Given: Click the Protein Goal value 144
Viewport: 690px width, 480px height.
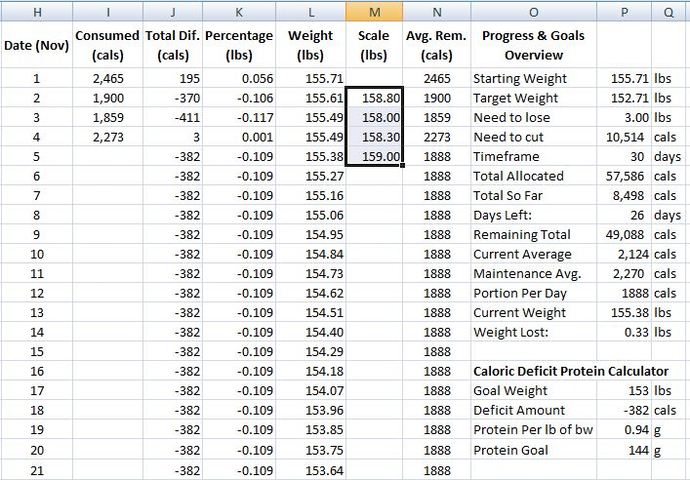Looking at the screenshot, I should tap(624, 450).
